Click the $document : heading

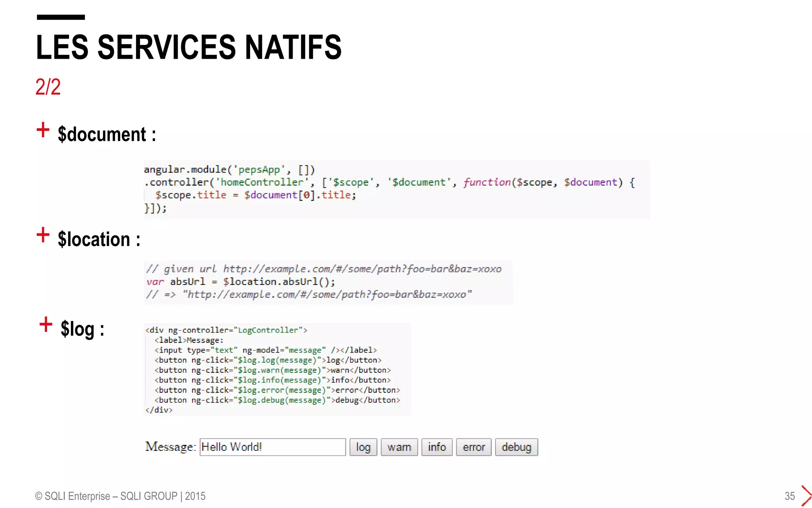(107, 134)
